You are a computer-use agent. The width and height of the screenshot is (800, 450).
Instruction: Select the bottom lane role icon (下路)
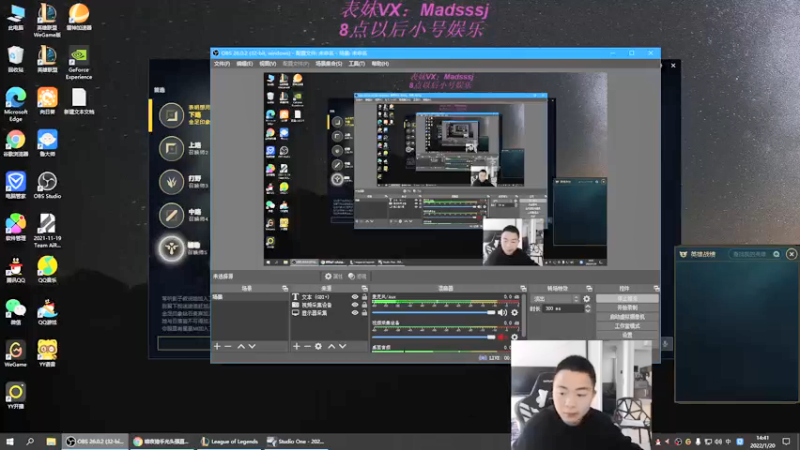click(171, 115)
